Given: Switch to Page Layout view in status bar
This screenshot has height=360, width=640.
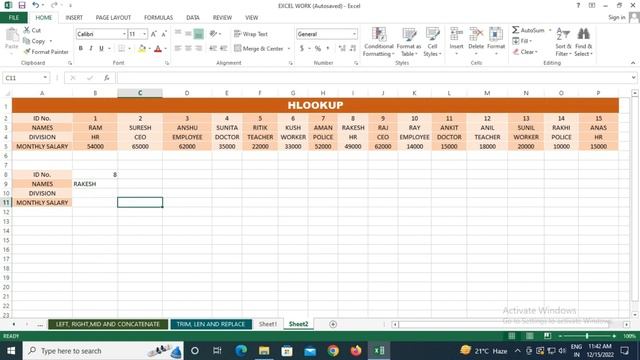Looking at the screenshot, I should (529, 336).
